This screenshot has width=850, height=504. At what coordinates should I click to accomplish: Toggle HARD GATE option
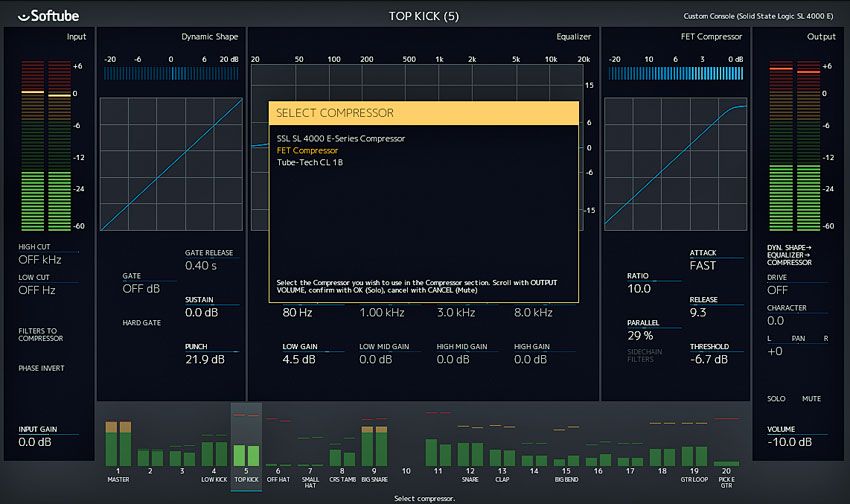(141, 323)
